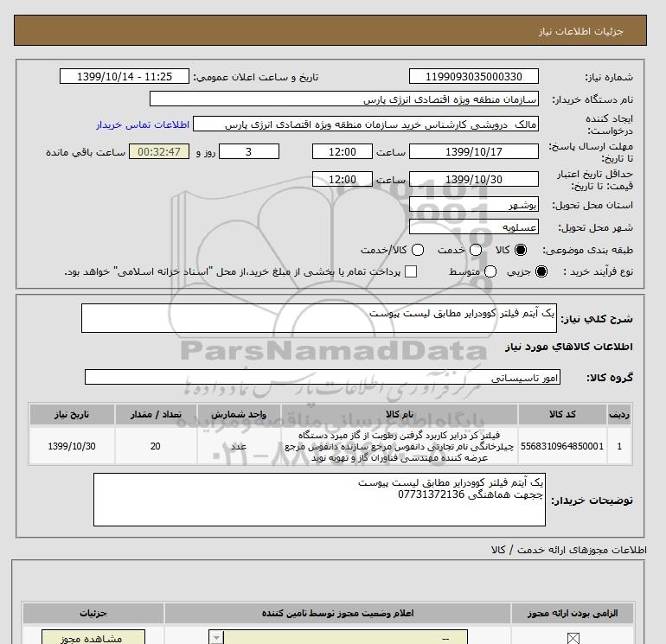Click remaining time 00:32:47 field
The height and width of the screenshot is (644, 666).
pos(159,151)
